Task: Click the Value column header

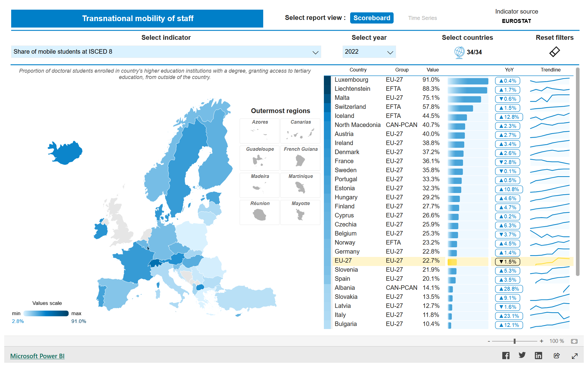Action: [432, 70]
